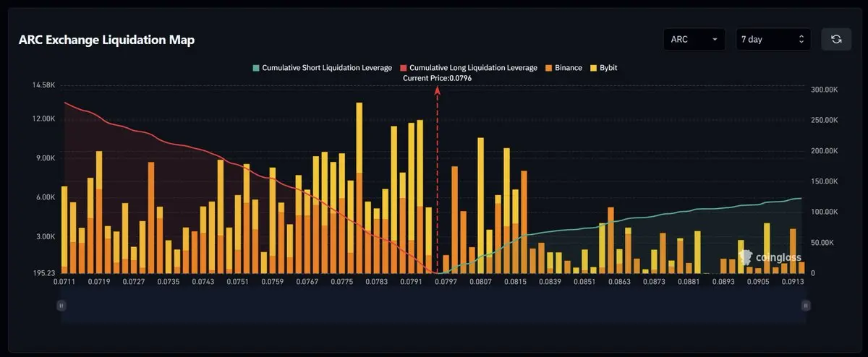Click the orange Binance legend swatch
The height and width of the screenshot is (357, 868).
pos(548,68)
